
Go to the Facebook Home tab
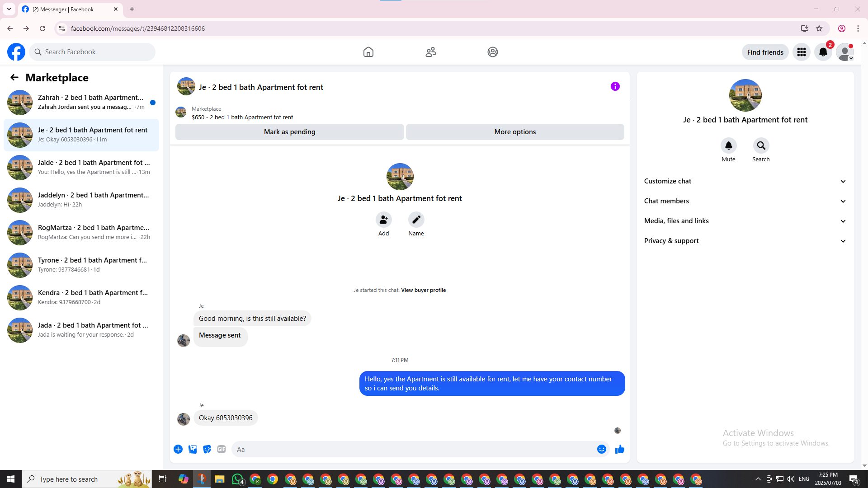click(368, 52)
